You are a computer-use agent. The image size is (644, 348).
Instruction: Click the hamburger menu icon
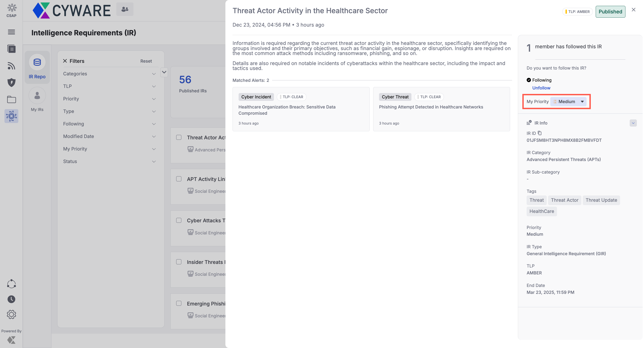point(11,32)
